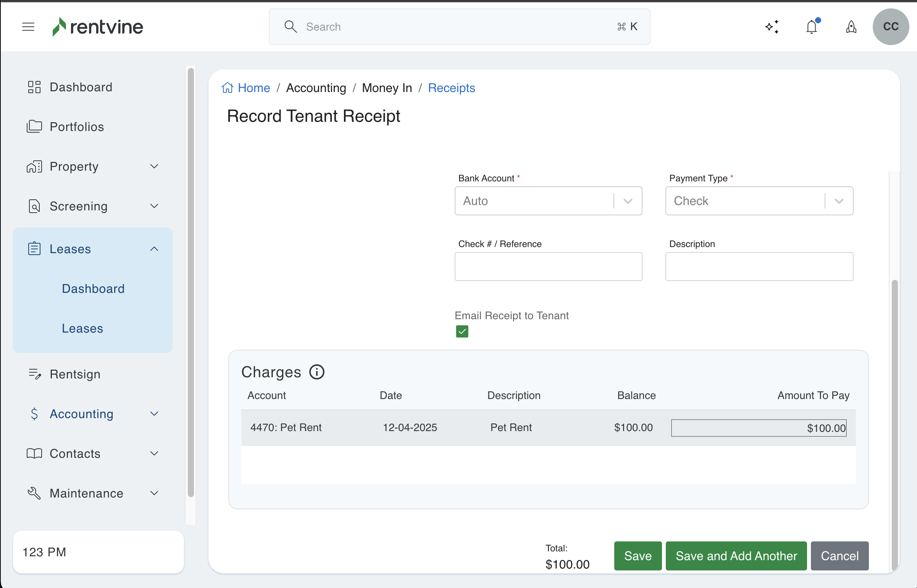Image resolution: width=917 pixels, height=588 pixels.
Task: Click the rocket icon in header
Action: 851,27
